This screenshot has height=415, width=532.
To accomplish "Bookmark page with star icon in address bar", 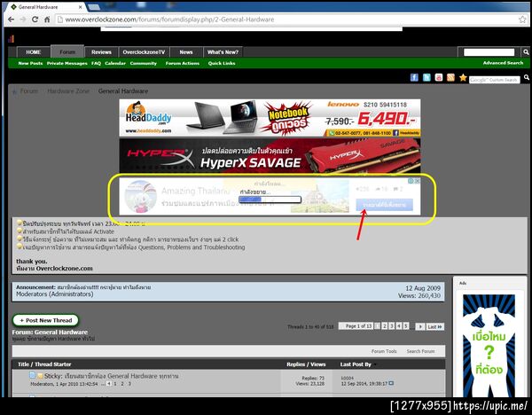I will point(522,20).
